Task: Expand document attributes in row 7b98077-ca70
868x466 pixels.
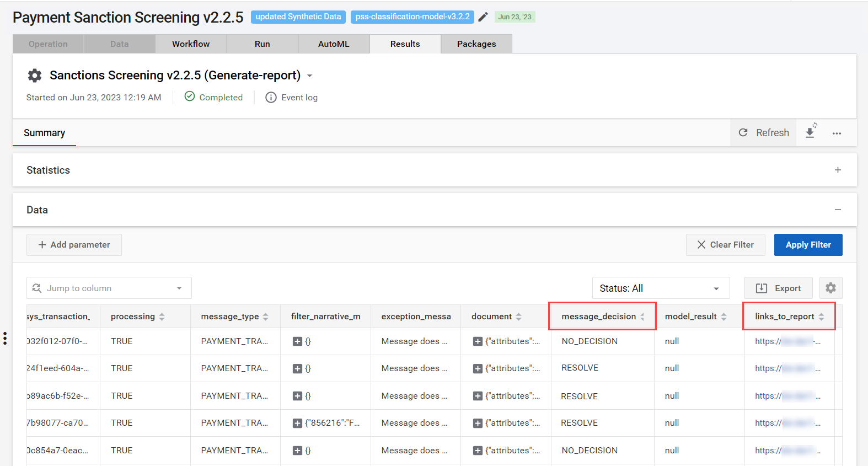Action: point(478,424)
